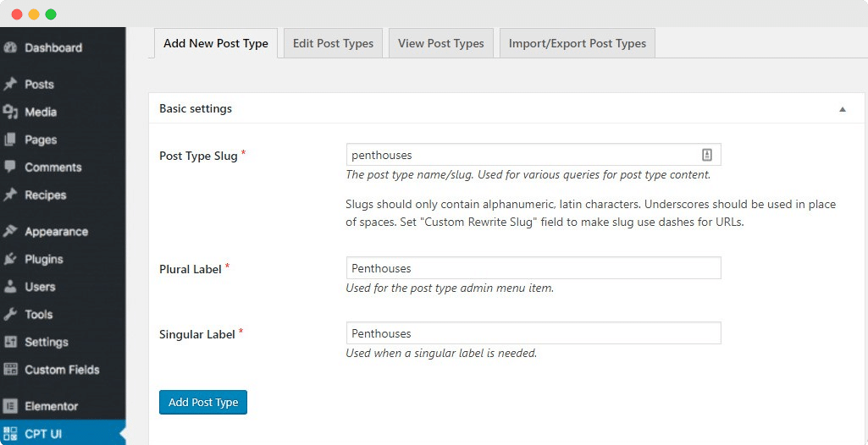Click the yellow window minimize button
The image size is (868, 445).
[34, 14]
